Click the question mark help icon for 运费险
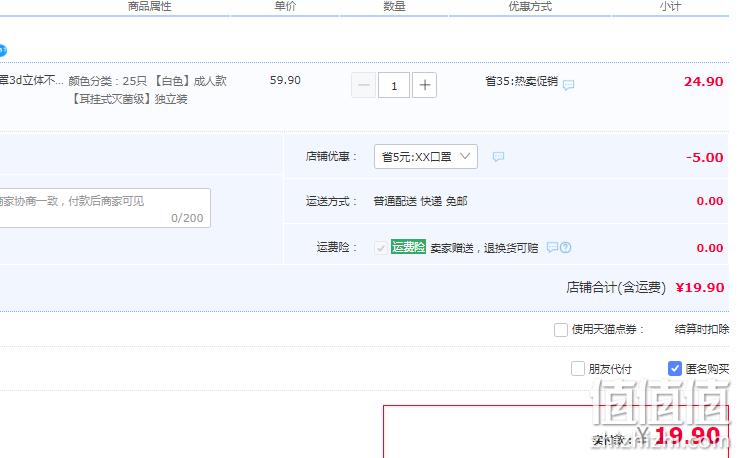Viewport: 740px width, 458px height. click(565, 247)
